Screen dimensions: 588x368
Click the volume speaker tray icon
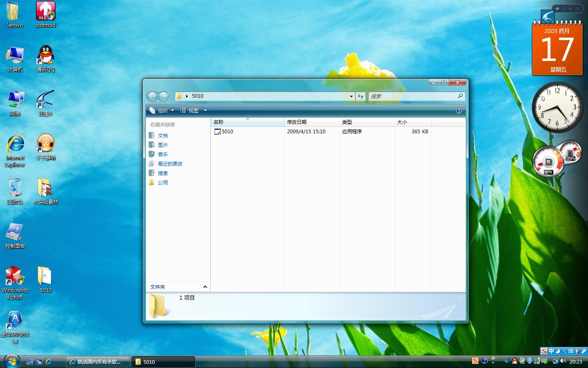[x=563, y=361]
